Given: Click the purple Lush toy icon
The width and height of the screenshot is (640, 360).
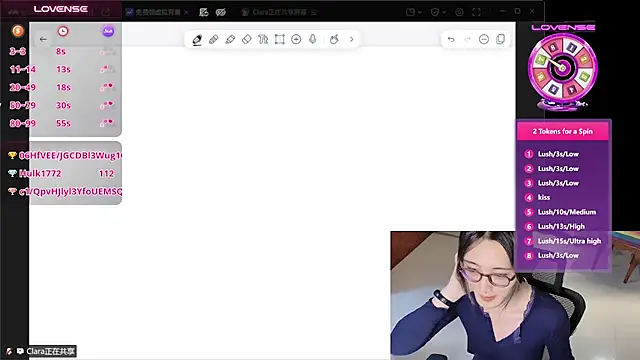Looking at the screenshot, I should tap(108, 31).
